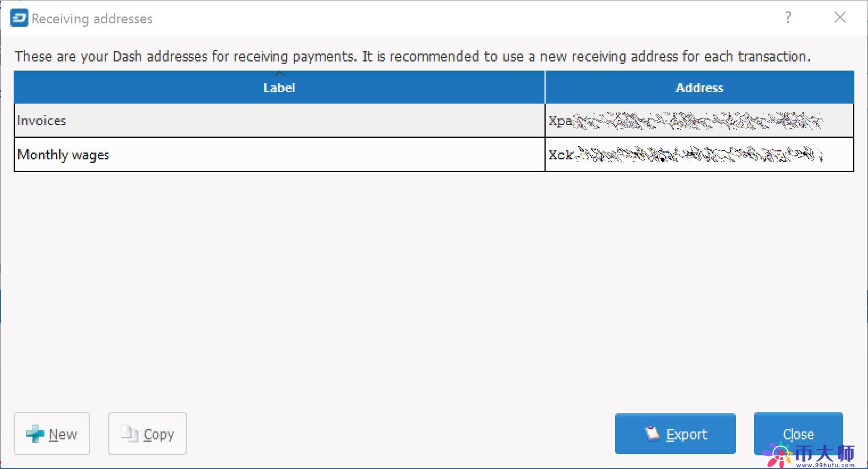This screenshot has height=469, width=868.
Task: Select the address starting with Xck
Action: (686, 155)
